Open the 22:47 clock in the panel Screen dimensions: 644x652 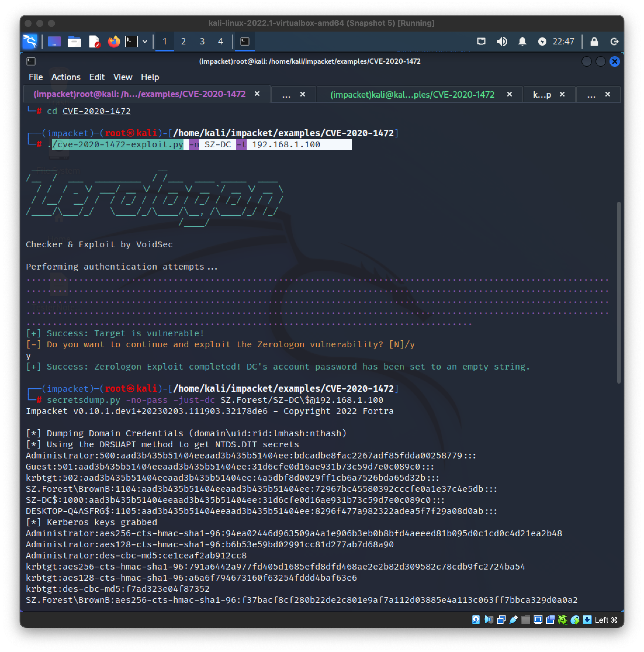pos(563,42)
